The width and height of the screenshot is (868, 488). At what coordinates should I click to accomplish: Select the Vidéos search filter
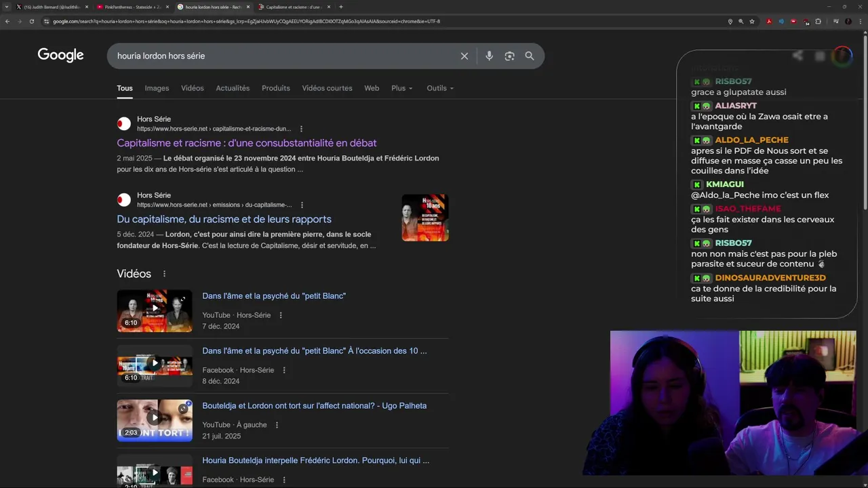[193, 88]
